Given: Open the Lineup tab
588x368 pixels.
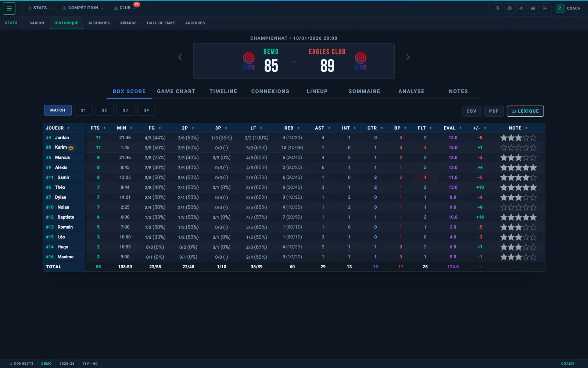Looking at the screenshot, I should (x=317, y=92).
